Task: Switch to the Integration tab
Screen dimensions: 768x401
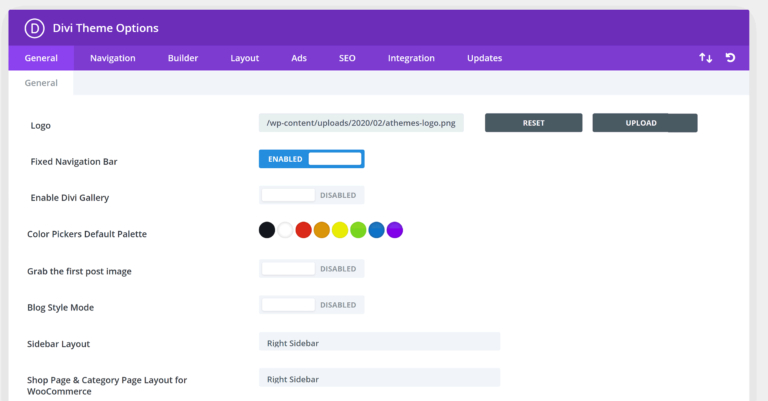Action: tap(411, 58)
